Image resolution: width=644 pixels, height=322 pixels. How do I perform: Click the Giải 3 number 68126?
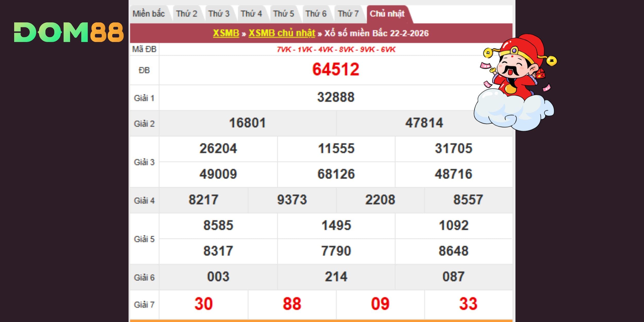pyautogui.click(x=336, y=174)
